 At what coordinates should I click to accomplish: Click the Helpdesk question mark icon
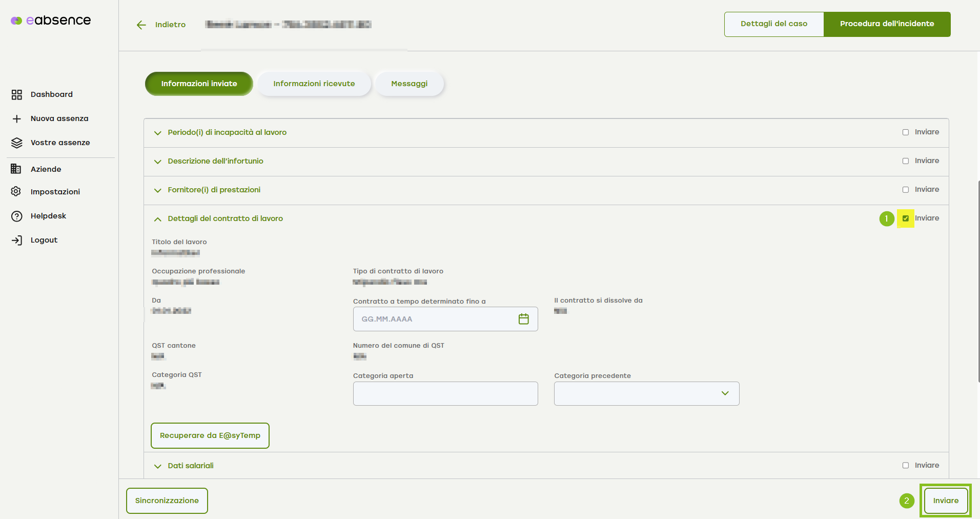(17, 216)
